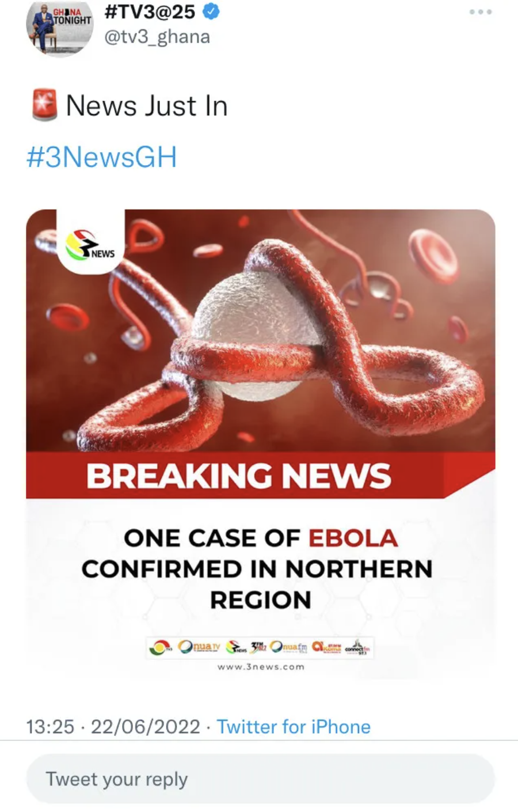Click the red BREAKING NEWS banner
This screenshot has width=518, height=812.
[261, 475]
